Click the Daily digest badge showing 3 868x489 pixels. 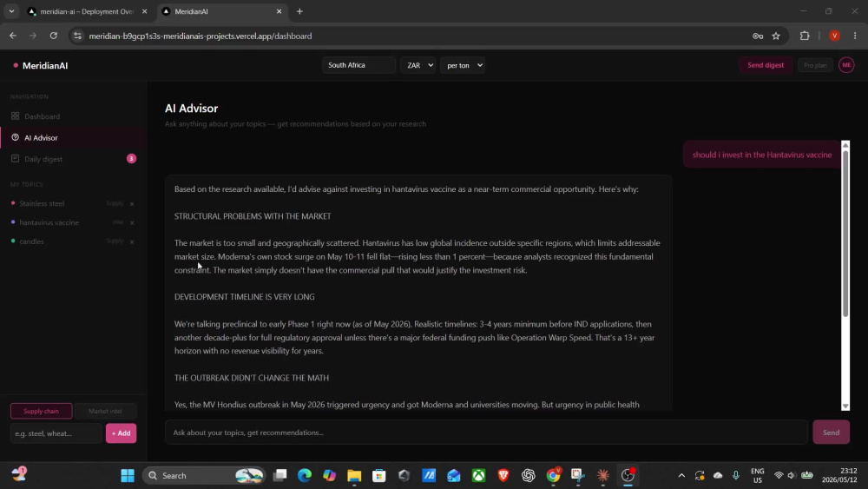click(131, 158)
